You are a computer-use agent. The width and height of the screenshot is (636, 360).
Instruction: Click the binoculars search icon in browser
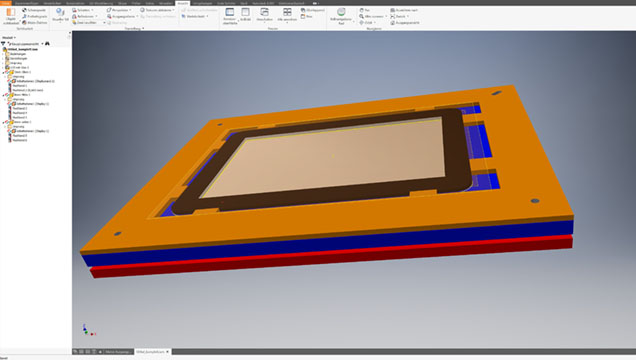pos(47,43)
